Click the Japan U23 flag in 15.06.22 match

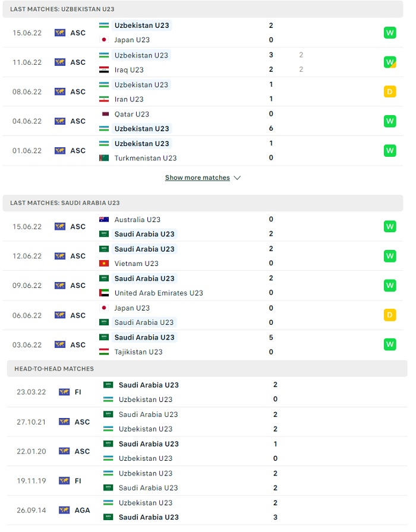(104, 40)
